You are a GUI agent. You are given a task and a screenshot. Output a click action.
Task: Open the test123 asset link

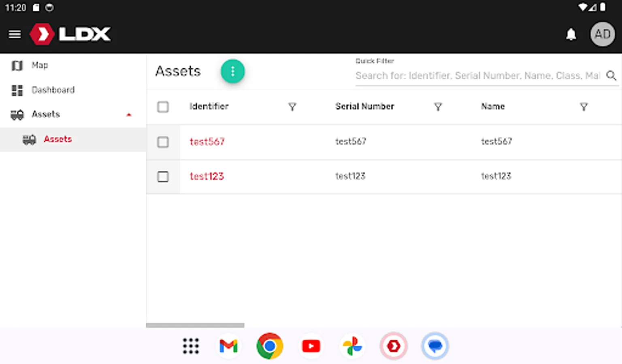coord(207,176)
